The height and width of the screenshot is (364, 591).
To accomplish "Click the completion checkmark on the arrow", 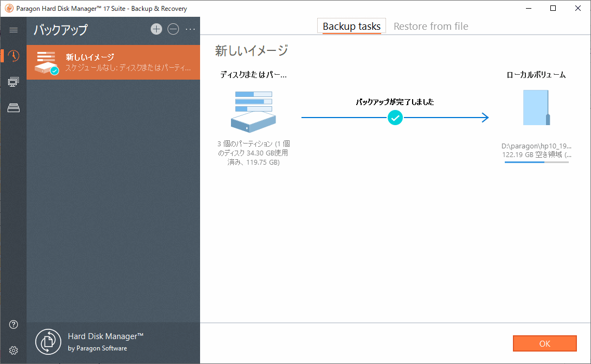I will tap(395, 118).
